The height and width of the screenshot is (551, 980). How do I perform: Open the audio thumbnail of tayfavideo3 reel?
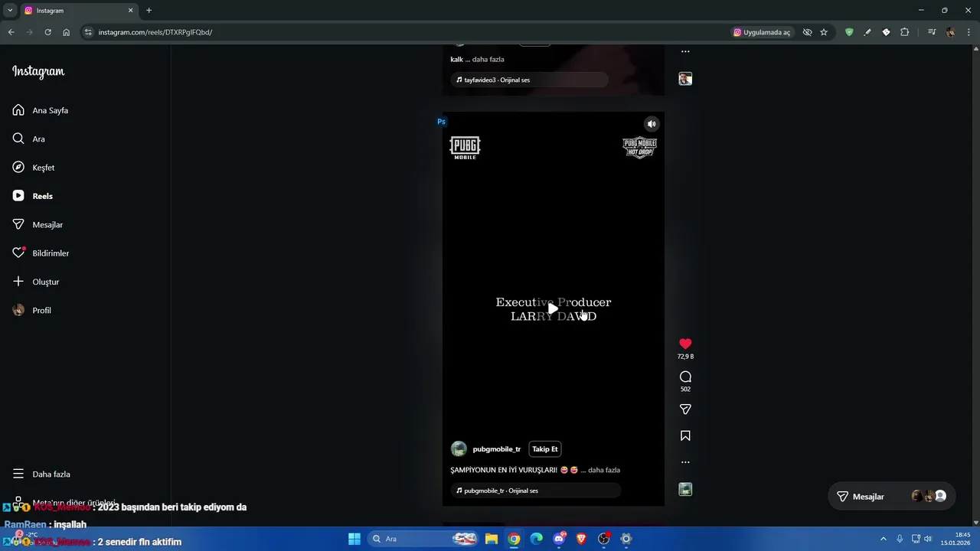point(685,79)
